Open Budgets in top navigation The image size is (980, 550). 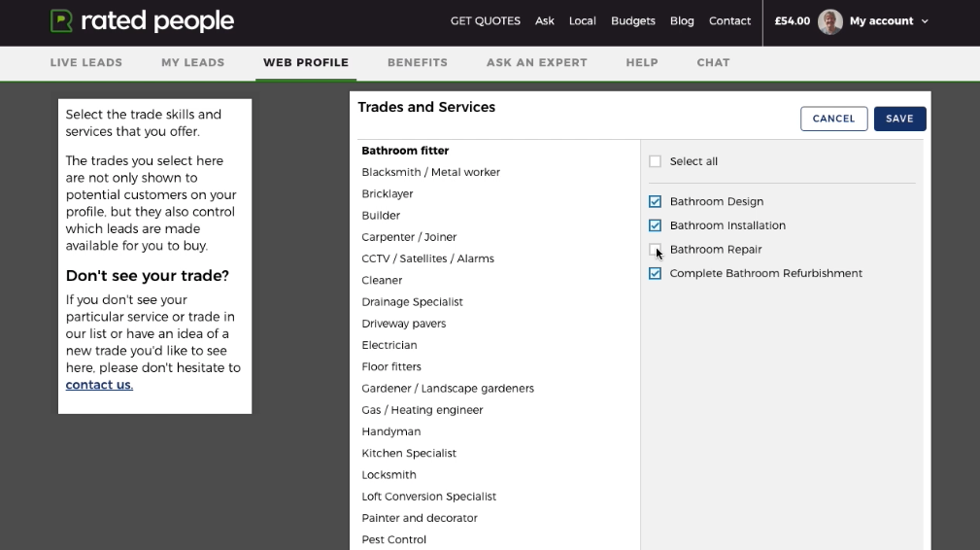point(633,20)
